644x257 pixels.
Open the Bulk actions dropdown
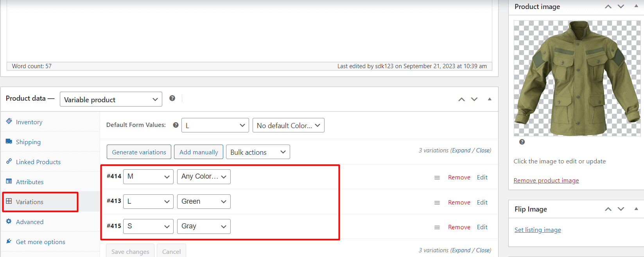click(x=258, y=152)
